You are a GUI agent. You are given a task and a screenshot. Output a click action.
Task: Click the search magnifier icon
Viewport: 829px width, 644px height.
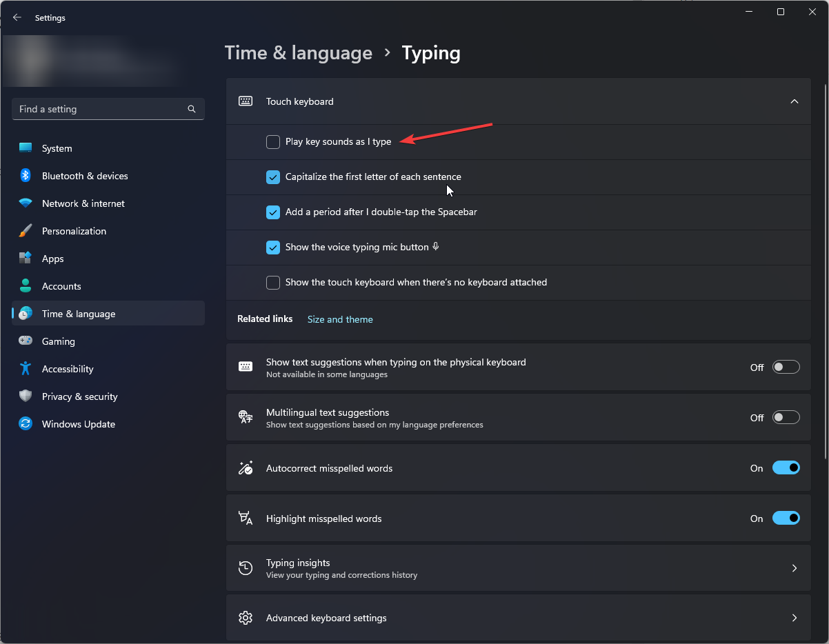coord(192,109)
